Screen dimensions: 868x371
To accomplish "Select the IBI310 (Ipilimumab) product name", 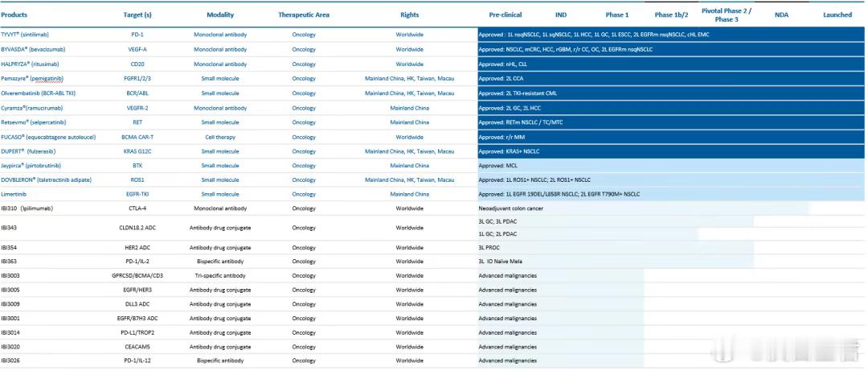I will coord(27,208).
